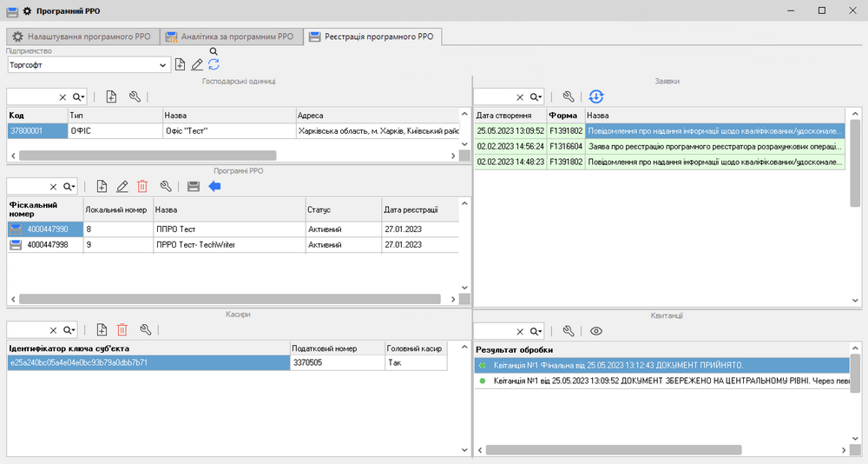Viewport: 868px width, 464px height.
Task: Click the search field in the Квитанції panel
Action: tap(493, 331)
